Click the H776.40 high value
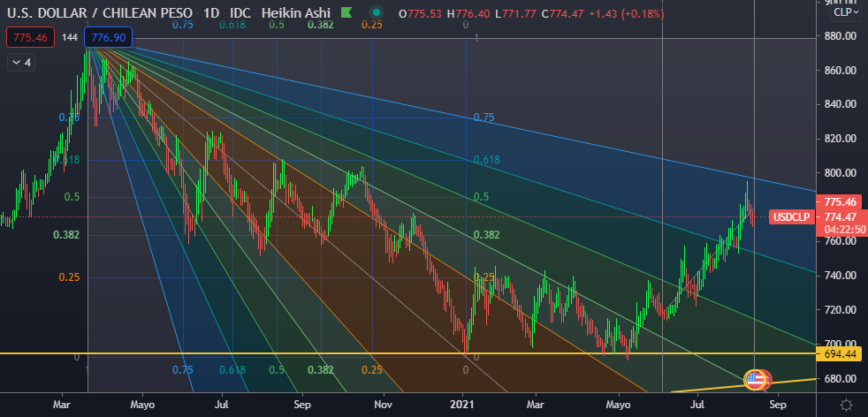 (468, 14)
